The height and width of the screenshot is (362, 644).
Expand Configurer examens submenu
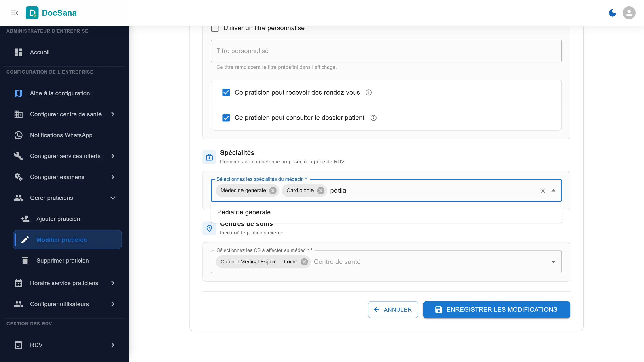[x=113, y=177]
